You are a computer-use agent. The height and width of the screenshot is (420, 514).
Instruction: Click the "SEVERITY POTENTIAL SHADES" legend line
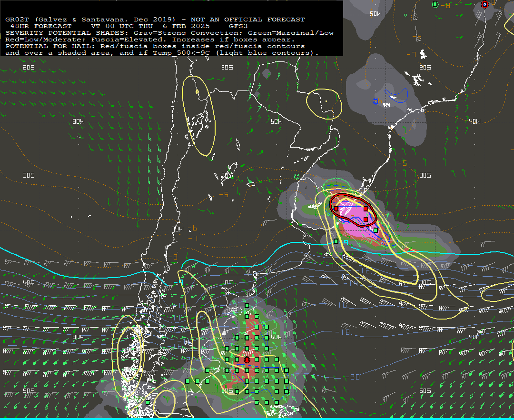[169, 33]
